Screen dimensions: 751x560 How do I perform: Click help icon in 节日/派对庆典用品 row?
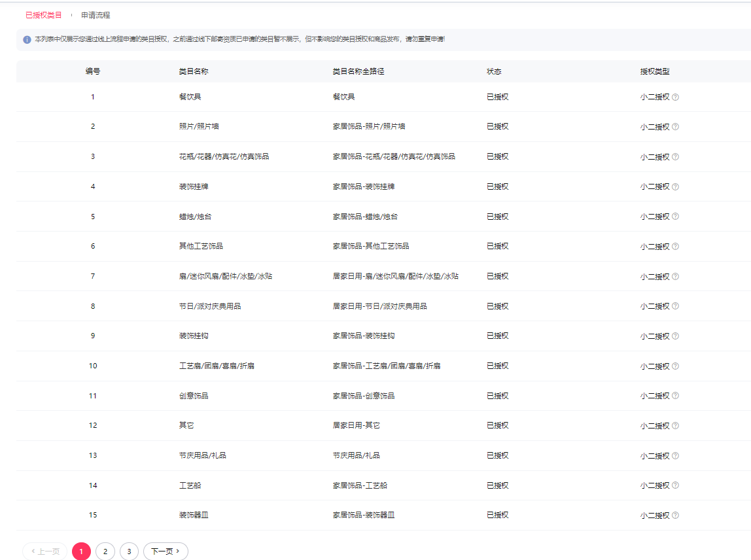click(x=675, y=306)
